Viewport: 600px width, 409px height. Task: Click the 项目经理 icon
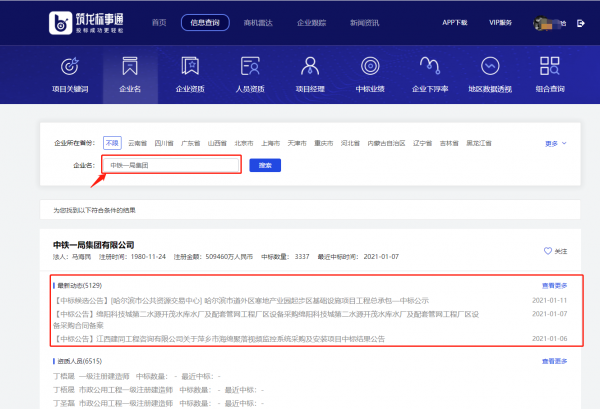[x=311, y=67]
